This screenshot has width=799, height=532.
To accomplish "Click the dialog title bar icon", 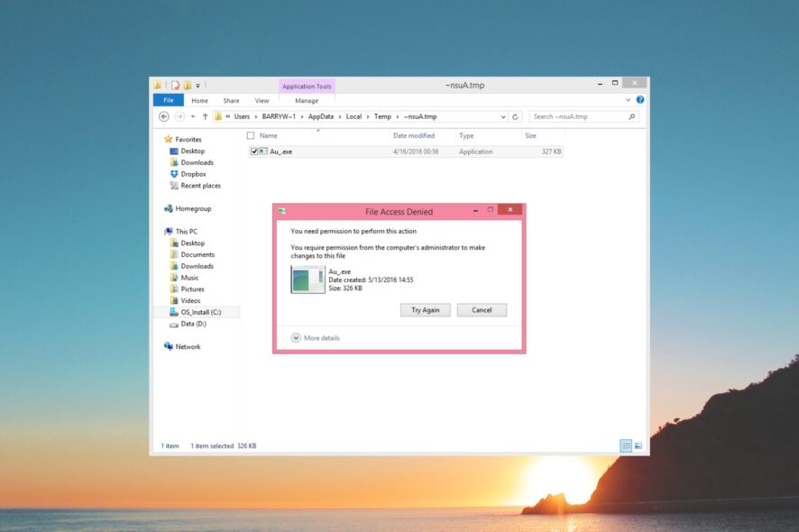I will tap(281, 211).
